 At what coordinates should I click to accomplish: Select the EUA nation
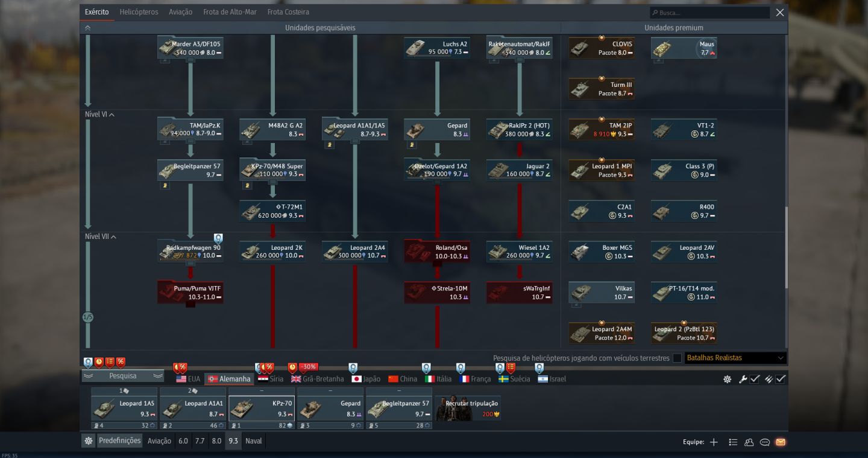188,379
